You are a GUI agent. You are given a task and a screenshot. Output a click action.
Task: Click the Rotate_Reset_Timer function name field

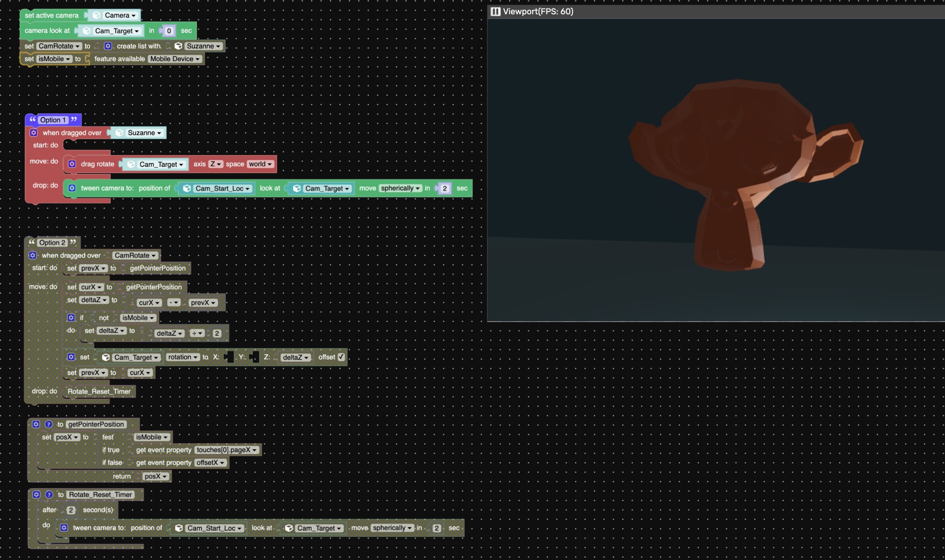(x=100, y=494)
